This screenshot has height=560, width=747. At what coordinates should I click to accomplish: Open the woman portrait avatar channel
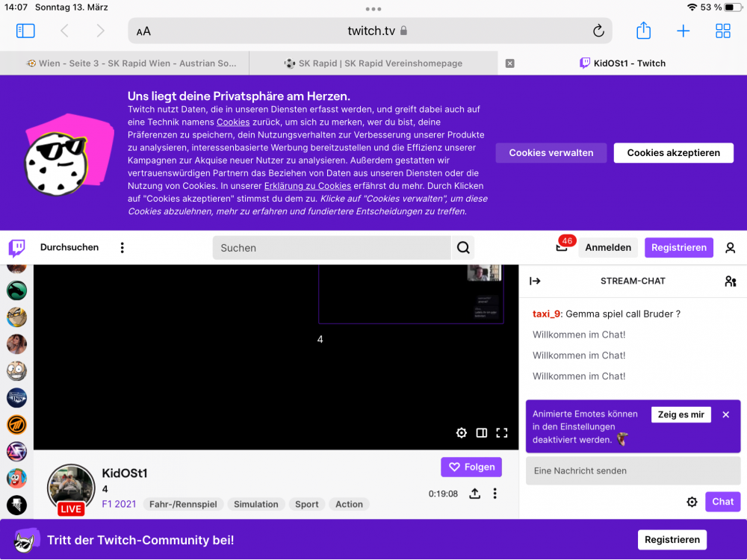click(16, 343)
